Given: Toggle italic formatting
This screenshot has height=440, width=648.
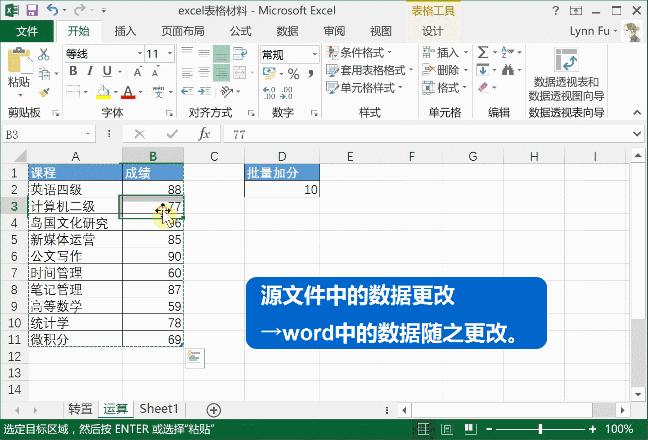Looking at the screenshot, I should (x=90, y=71).
